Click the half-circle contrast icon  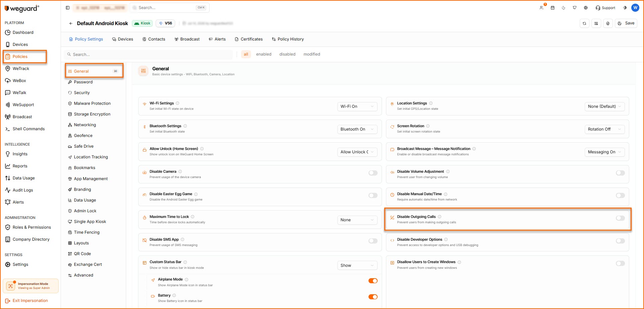(x=625, y=8)
